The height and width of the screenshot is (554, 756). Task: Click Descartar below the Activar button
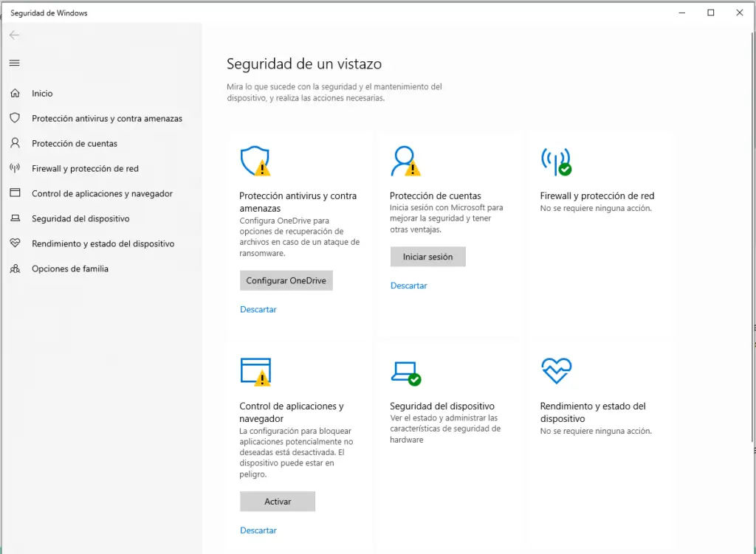(258, 530)
